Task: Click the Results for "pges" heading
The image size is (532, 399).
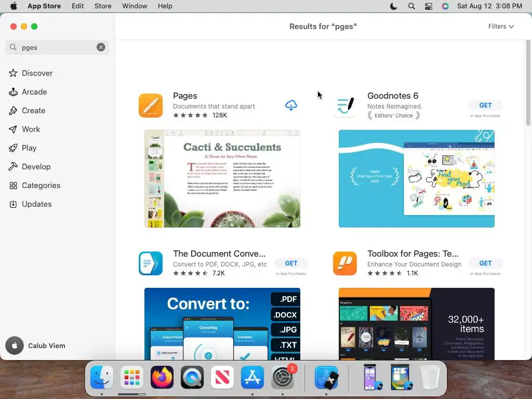Action: 323,26
